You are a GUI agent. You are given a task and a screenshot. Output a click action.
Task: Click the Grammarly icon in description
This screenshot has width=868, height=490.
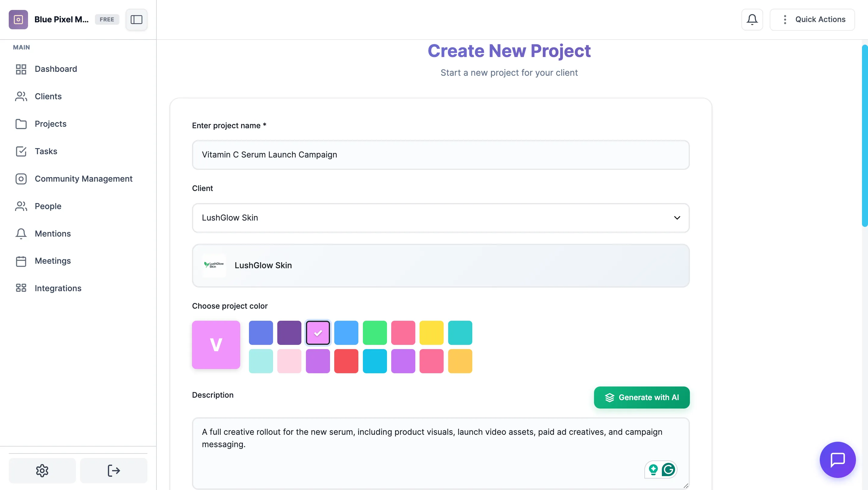(668, 469)
